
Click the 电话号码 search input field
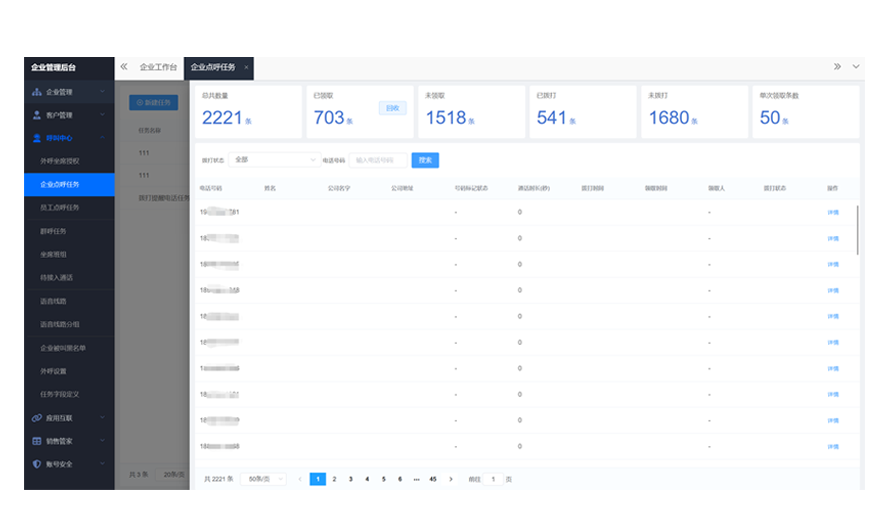[377, 160]
